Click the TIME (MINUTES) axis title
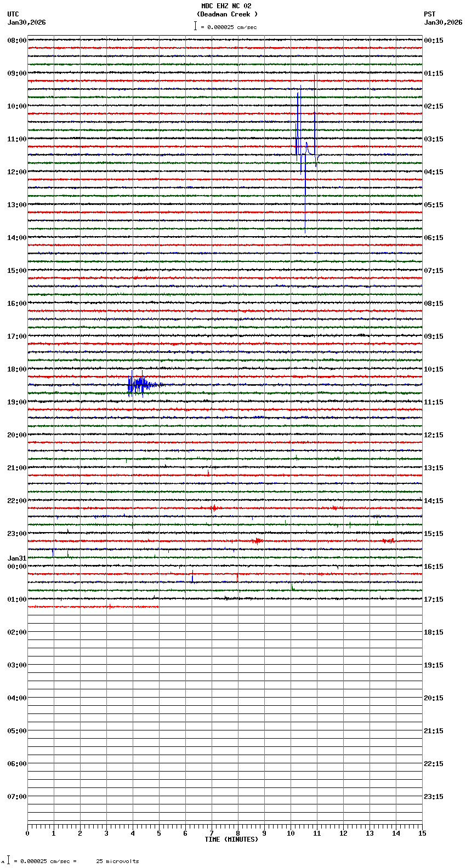Screen dimensions: 466x868 point(231,840)
